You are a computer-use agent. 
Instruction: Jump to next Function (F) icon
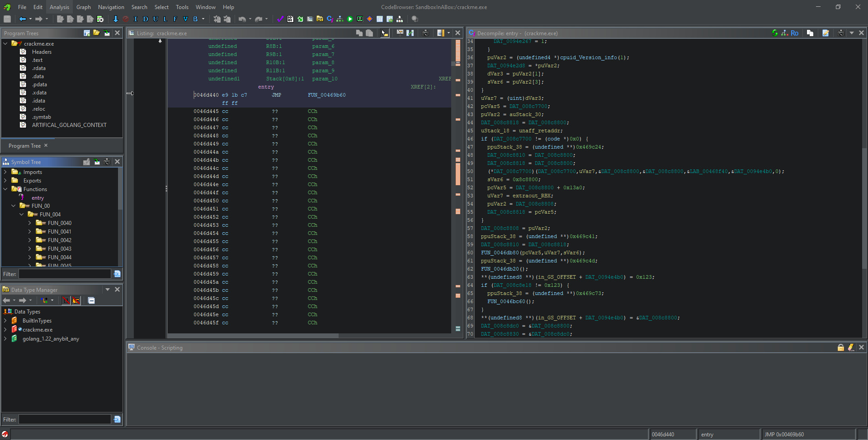pos(175,19)
